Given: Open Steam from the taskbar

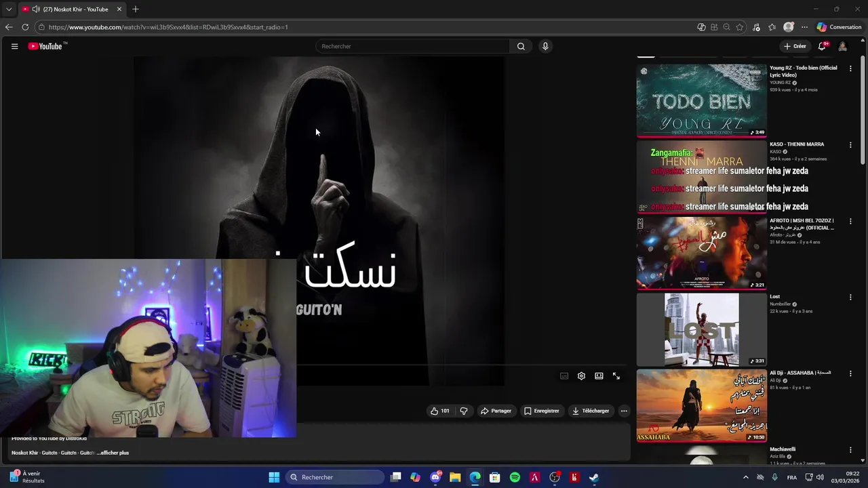Looking at the screenshot, I should click(594, 477).
